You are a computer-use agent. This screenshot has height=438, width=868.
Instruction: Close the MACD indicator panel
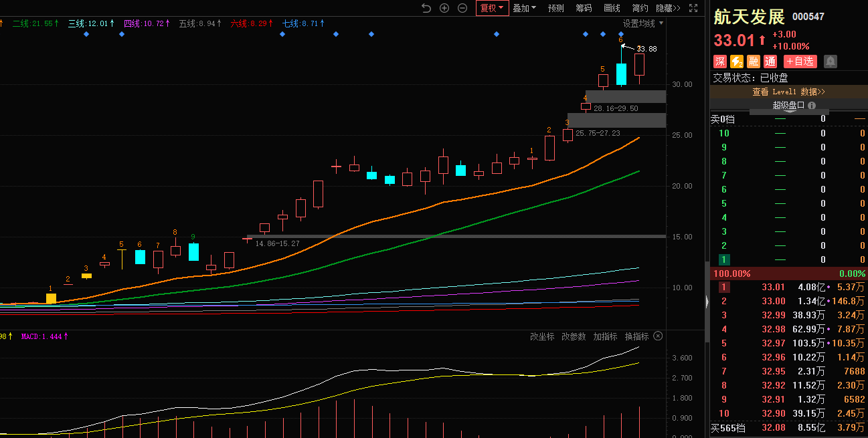tap(658, 336)
